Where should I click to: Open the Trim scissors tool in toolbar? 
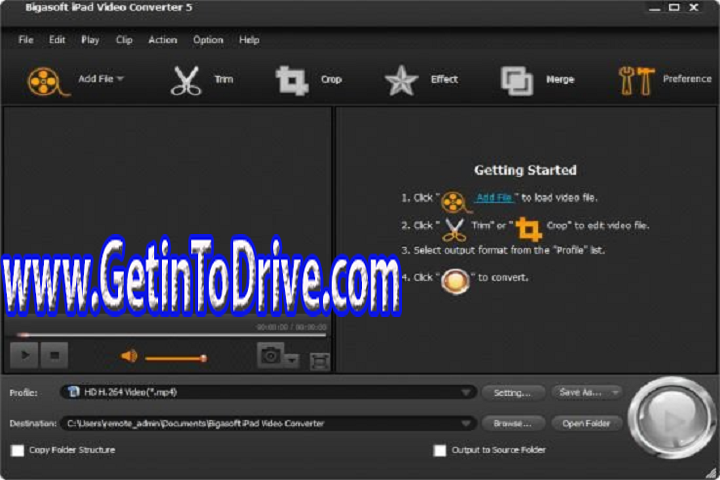pyautogui.click(x=186, y=81)
